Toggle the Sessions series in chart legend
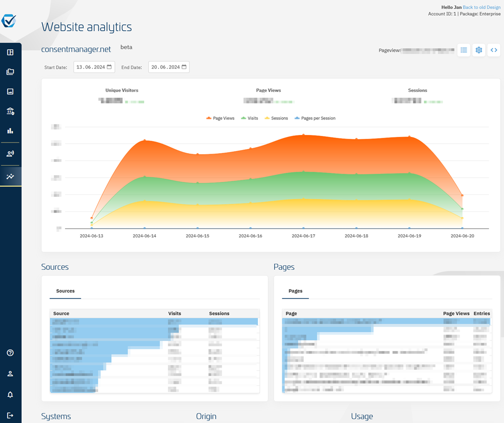 (x=276, y=118)
